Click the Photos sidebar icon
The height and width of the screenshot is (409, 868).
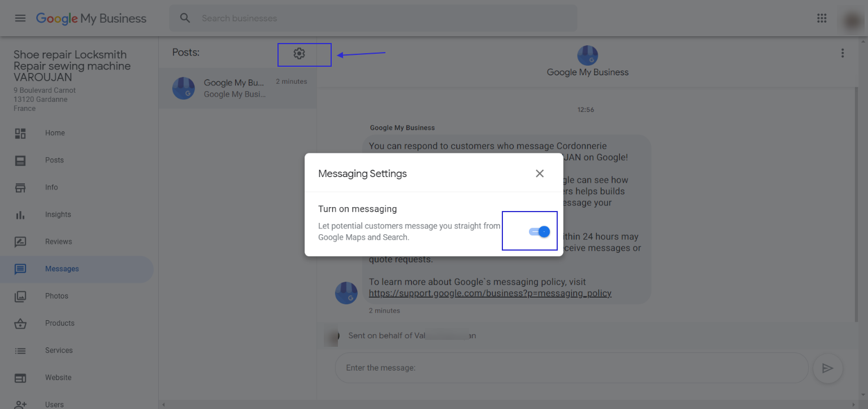20,296
